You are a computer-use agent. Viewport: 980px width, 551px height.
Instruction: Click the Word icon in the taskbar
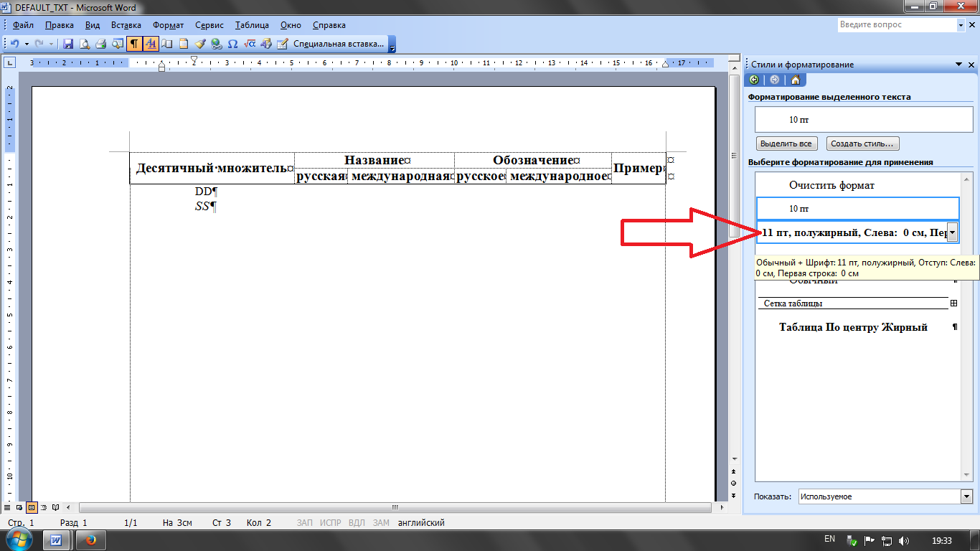pos(57,540)
